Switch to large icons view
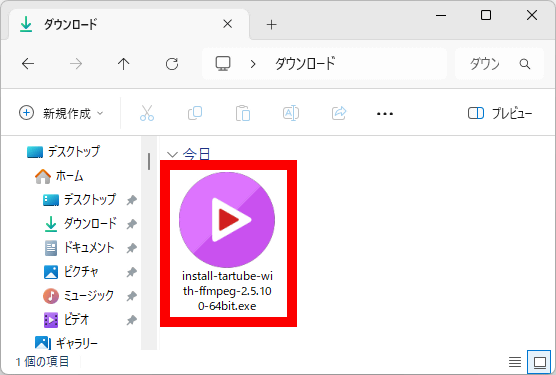The image size is (556, 375). click(539, 362)
